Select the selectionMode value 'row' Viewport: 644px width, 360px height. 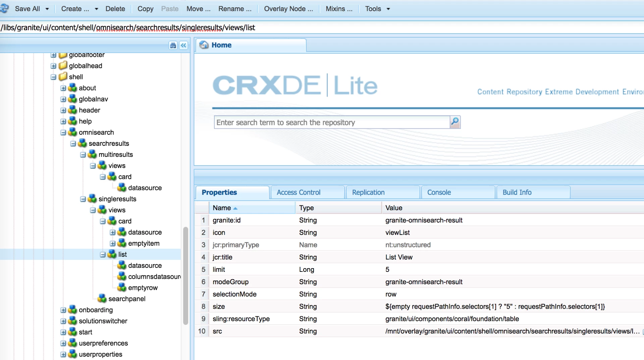tap(391, 294)
